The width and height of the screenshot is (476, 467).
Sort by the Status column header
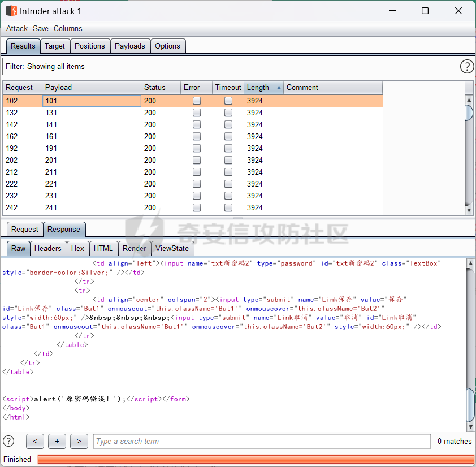coord(161,88)
